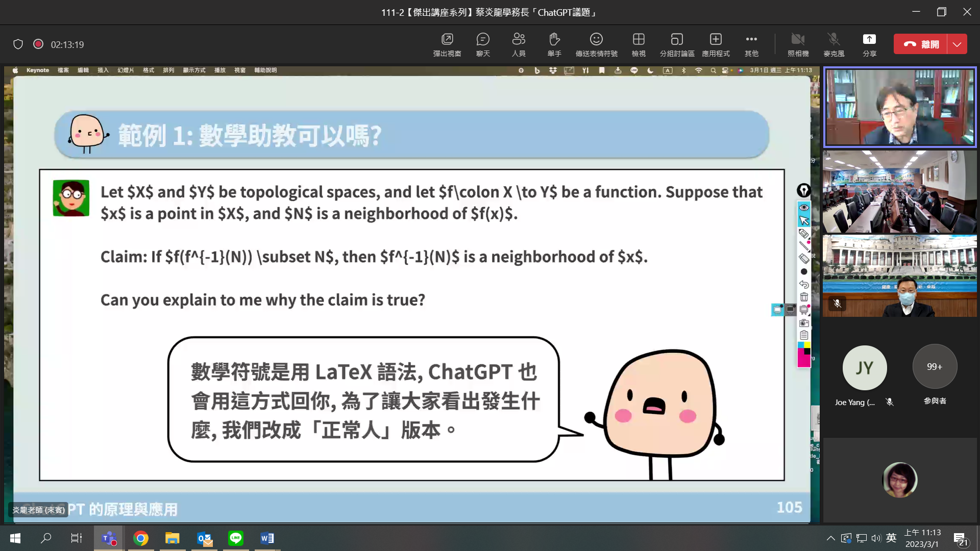Pop out the meeting window (彈出視窗)

[447, 44]
